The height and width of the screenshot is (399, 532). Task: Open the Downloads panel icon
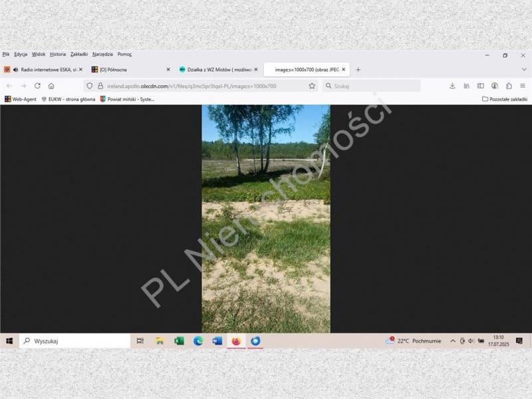(x=452, y=86)
